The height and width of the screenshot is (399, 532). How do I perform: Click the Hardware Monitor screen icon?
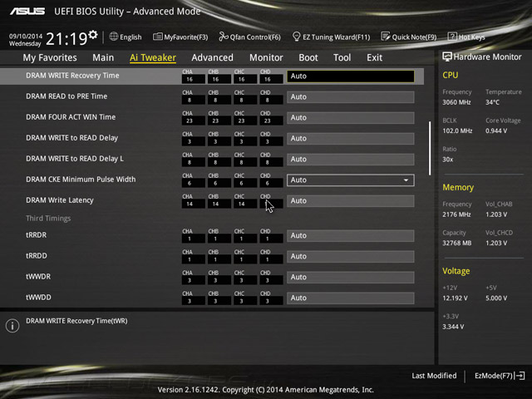[447, 57]
